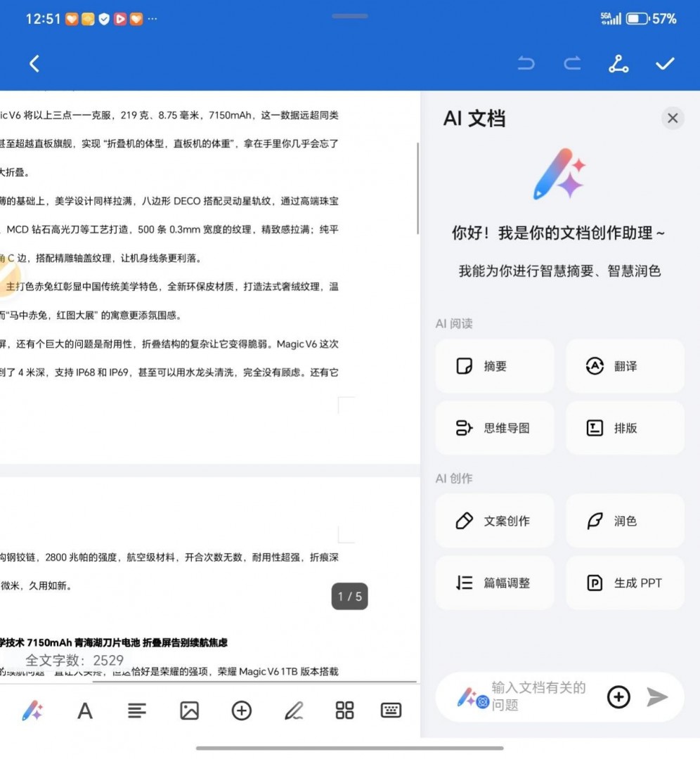The height and width of the screenshot is (759, 700).
Task: Tap paragraph starting 主打色赤兔红
Action: click(172, 287)
